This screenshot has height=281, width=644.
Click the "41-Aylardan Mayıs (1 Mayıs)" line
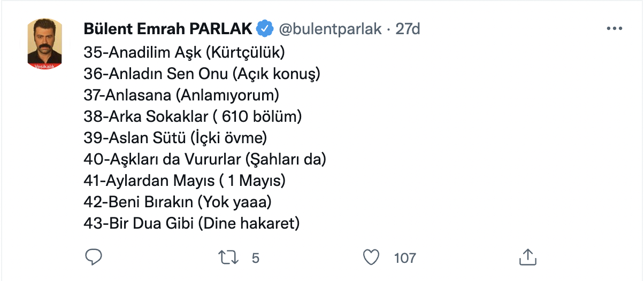pyautogui.click(x=185, y=181)
